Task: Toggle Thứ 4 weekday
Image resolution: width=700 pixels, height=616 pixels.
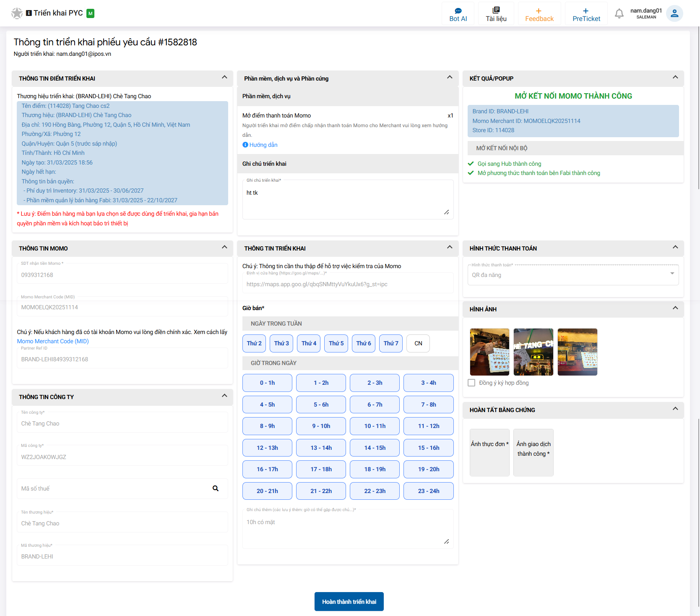Action: (x=309, y=343)
